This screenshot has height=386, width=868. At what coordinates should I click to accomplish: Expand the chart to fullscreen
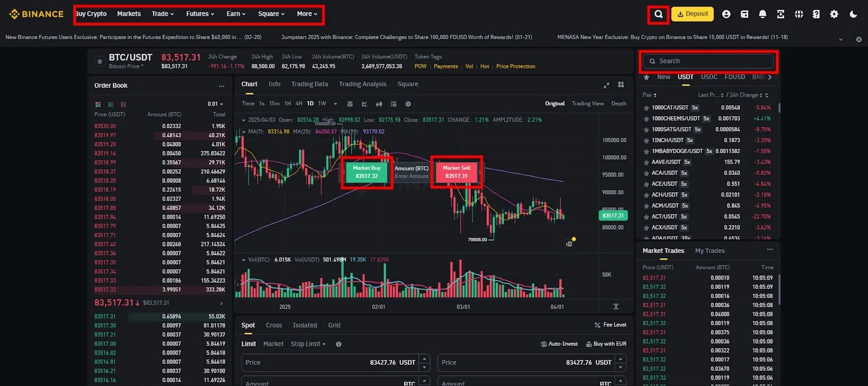tap(606, 85)
